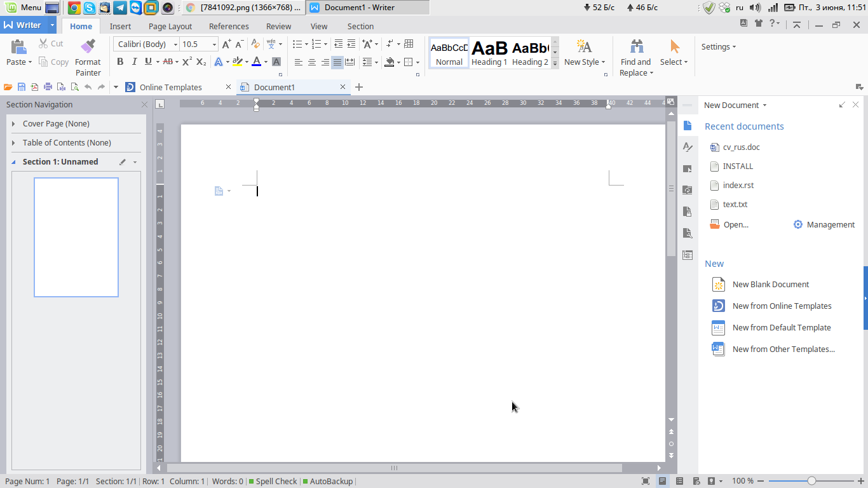
Task: Shrink font size with smaller A icon
Action: [240, 44]
